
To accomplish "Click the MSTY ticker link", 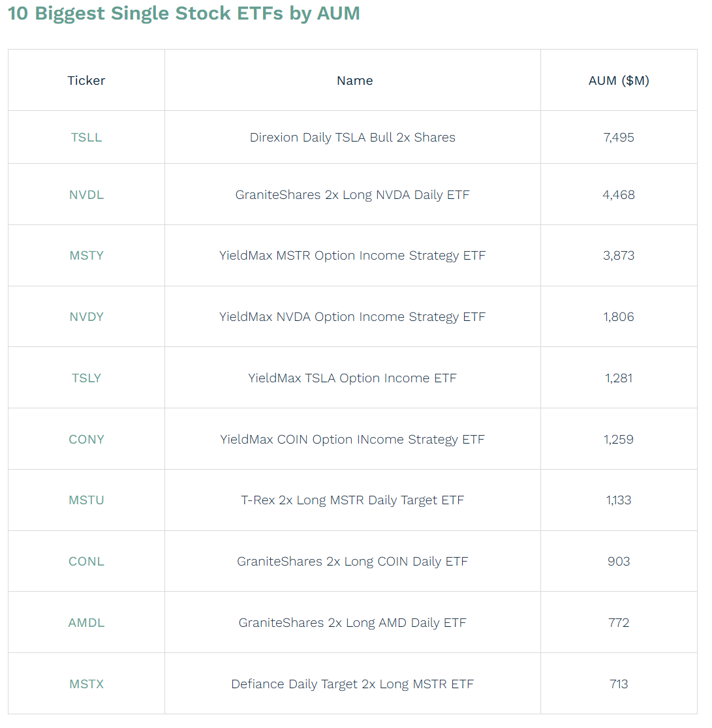I will click(86, 256).
